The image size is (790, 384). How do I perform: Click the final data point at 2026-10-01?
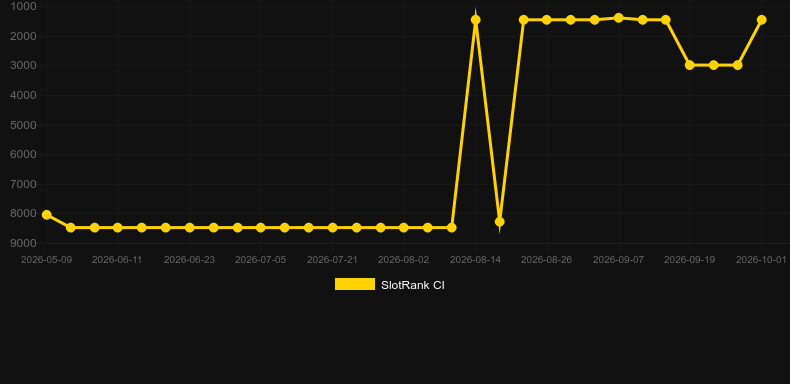tap(762, 20)
